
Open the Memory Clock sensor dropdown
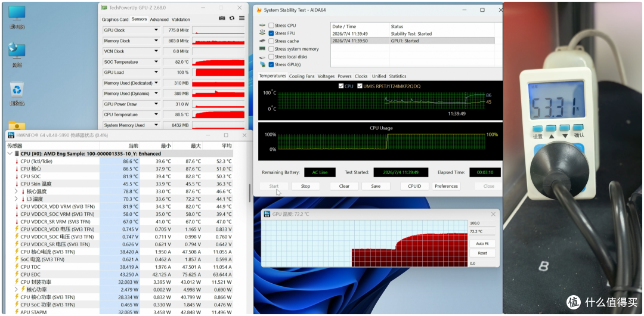click(156, 41)
